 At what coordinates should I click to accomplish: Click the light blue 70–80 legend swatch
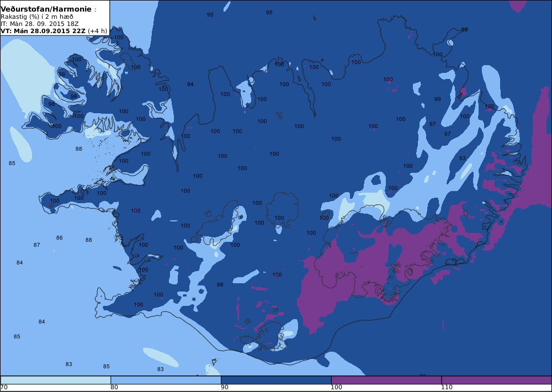(x=56, y=380)
